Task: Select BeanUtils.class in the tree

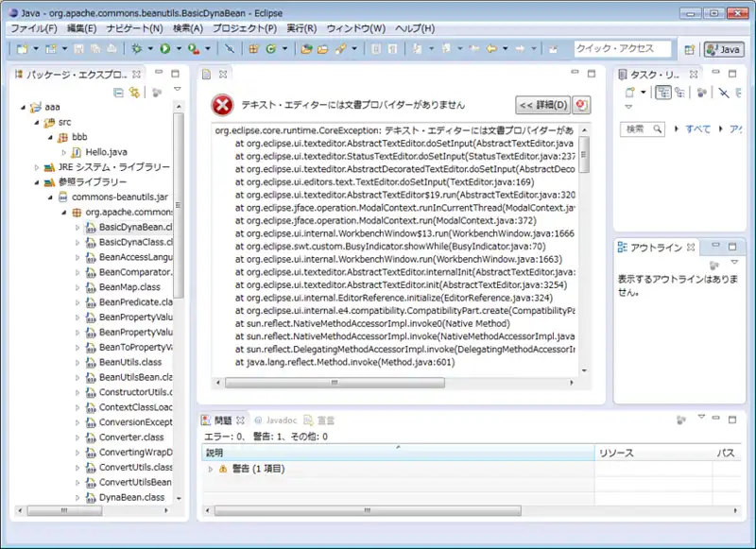Action: point(130,363)
